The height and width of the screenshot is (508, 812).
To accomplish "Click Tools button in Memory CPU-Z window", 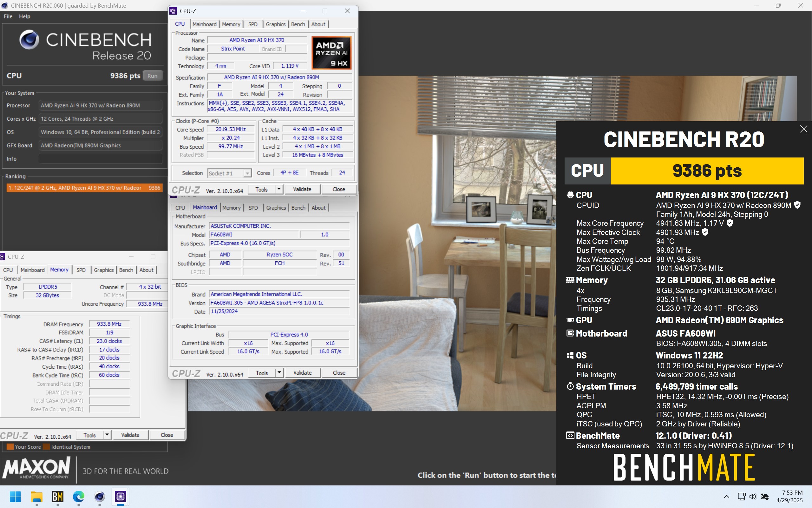I will pyautogui.click(x=89, y=435).
